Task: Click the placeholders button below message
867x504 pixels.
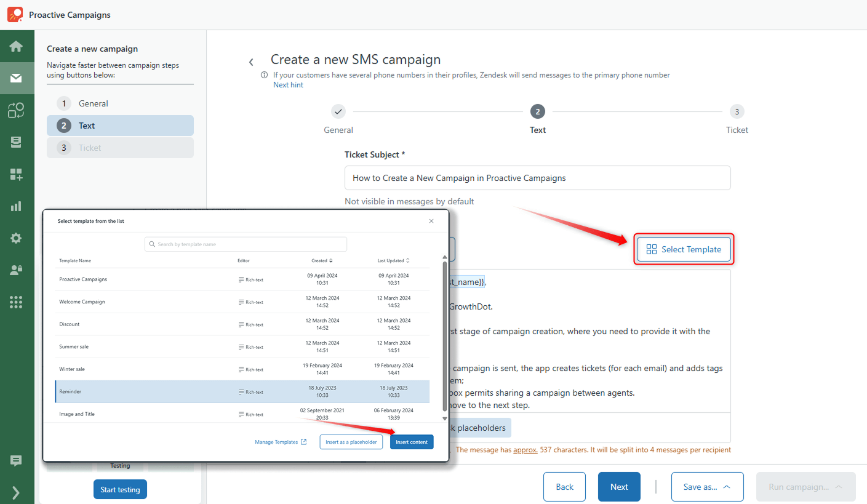Action: 481,428
